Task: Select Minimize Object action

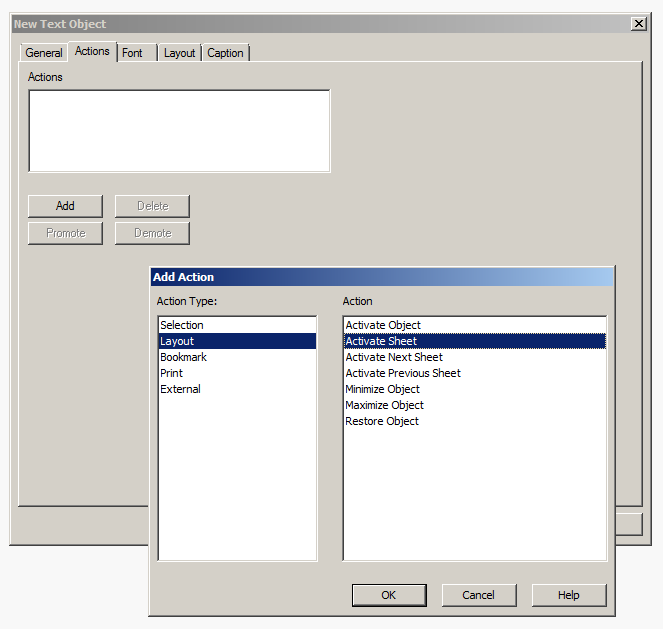Action: pyautogui.click(x=475, y=389)
